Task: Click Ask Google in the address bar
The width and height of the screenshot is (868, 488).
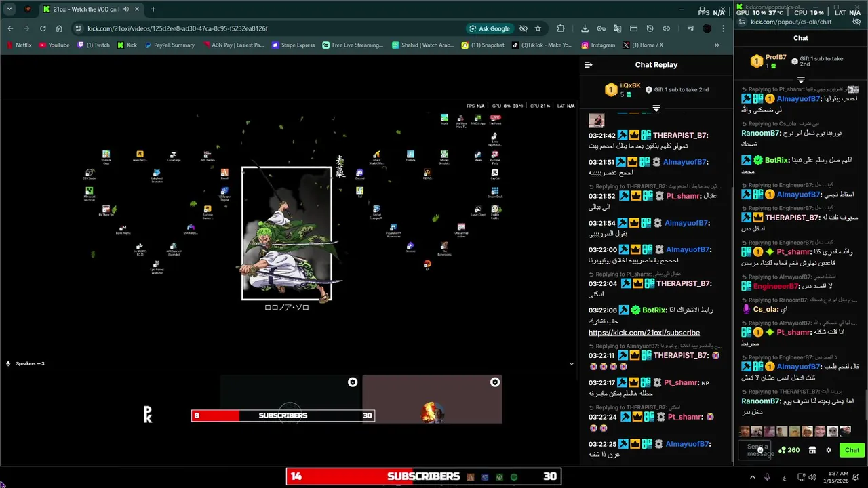Action: coord(490,28)
